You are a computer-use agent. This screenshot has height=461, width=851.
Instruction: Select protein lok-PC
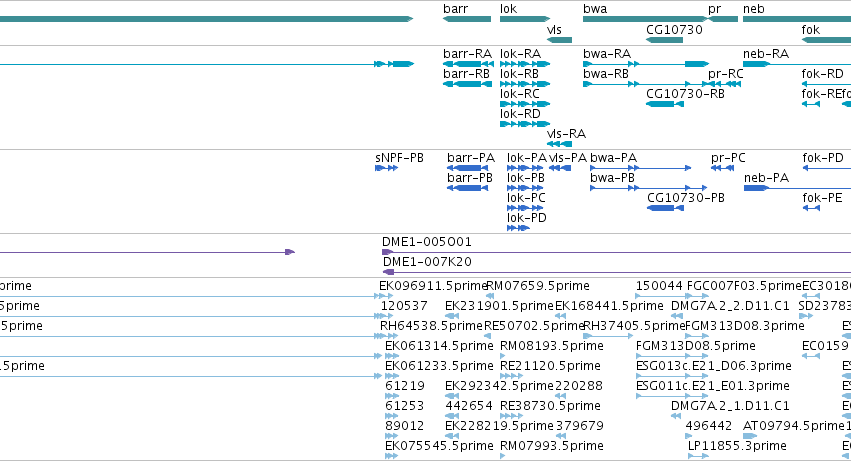pos(525,208)
